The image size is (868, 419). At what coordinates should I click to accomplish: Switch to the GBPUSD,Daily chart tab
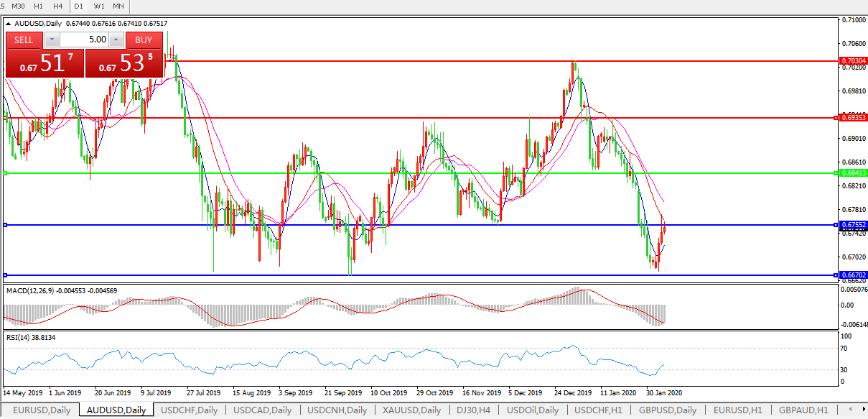tap(668, 410)
